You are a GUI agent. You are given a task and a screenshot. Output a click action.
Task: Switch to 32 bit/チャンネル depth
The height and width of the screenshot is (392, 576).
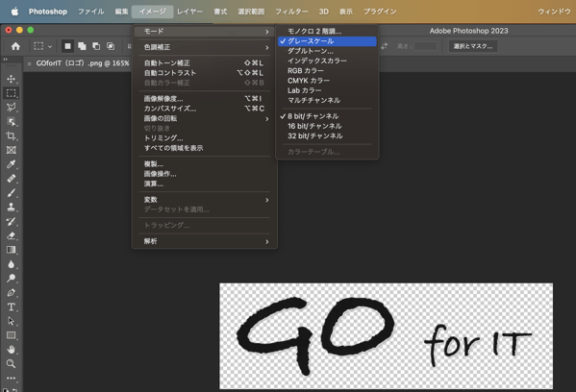(x=327, y=135)
